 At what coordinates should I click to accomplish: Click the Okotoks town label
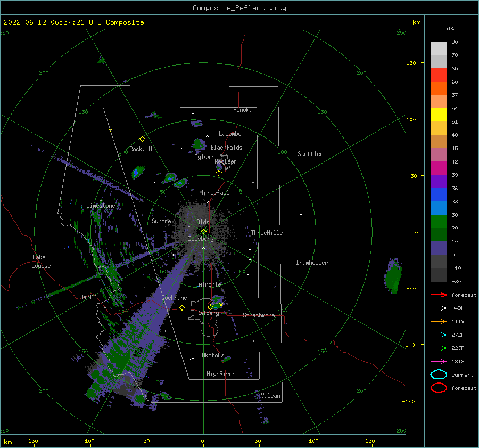[x=213, y=355]
